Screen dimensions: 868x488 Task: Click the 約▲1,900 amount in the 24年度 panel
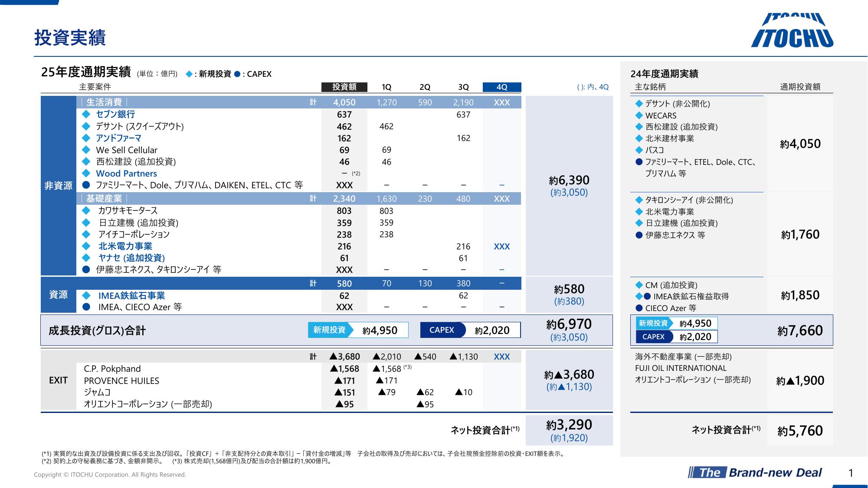pos(800,381)
